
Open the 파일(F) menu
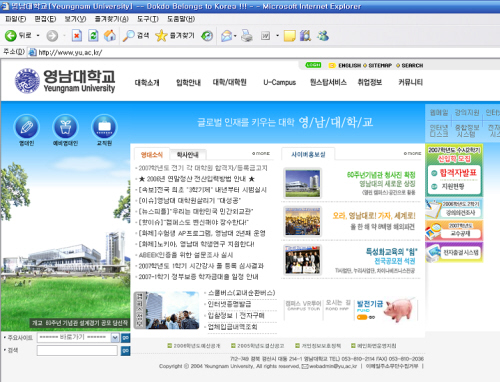(x=15, y=19)
